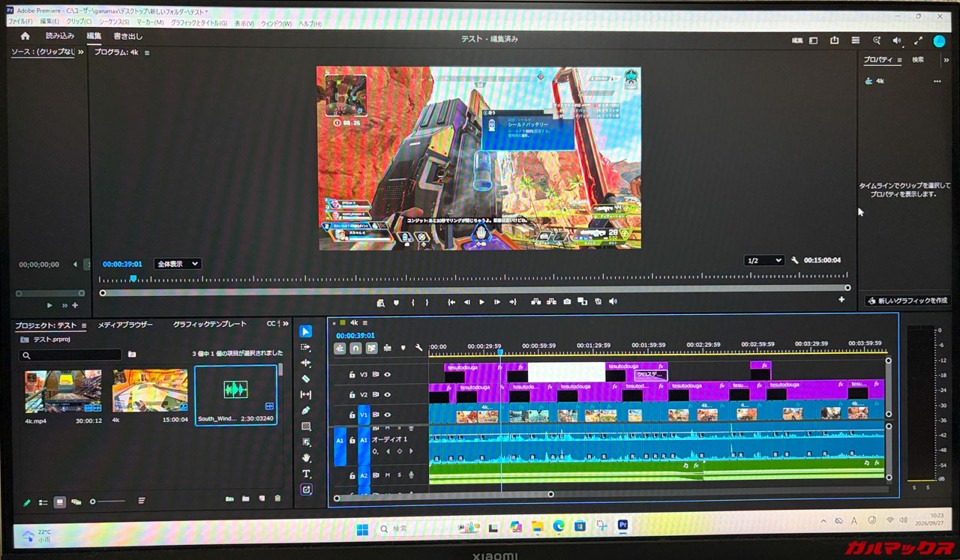Viewport: 960px width, 560px height.
Task: Click the Project panel sort icons button
Action: 141,501
